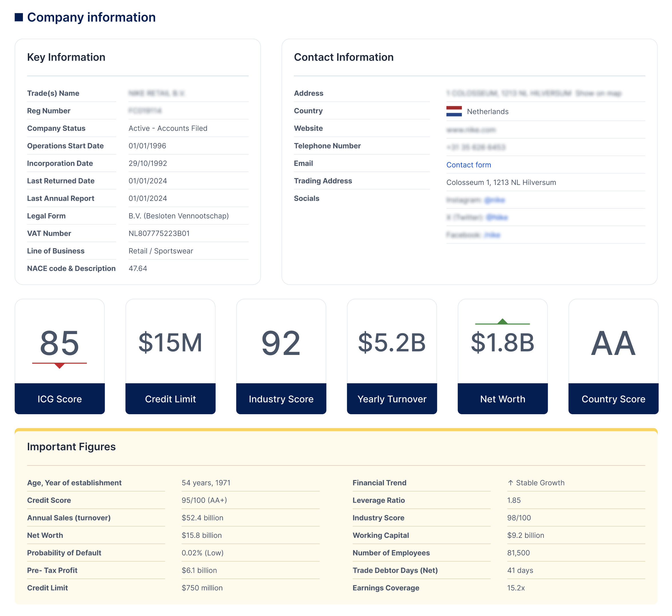Image resolution: width=672 pixels, height=616 pixels.
Task: Click the blurred Facebook page link
Action: [x=492, y=235]
